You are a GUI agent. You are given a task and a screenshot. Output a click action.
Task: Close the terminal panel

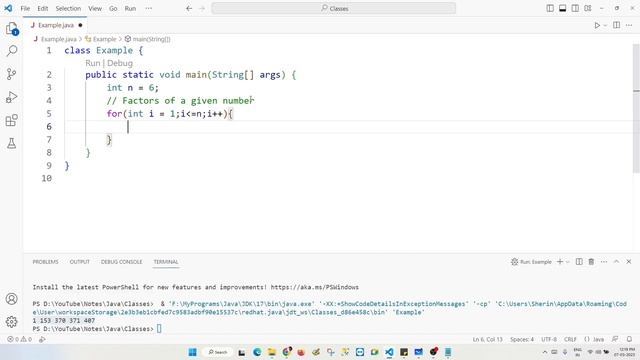coord(629,262)
